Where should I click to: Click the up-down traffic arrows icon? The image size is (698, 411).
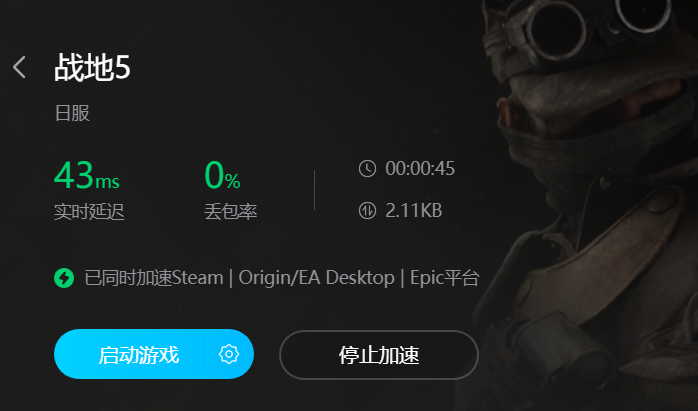click(x=367, y=211)
